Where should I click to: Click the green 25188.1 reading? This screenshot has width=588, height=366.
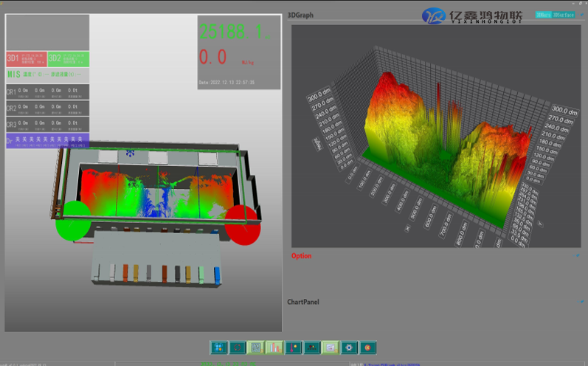pos(234,32)
